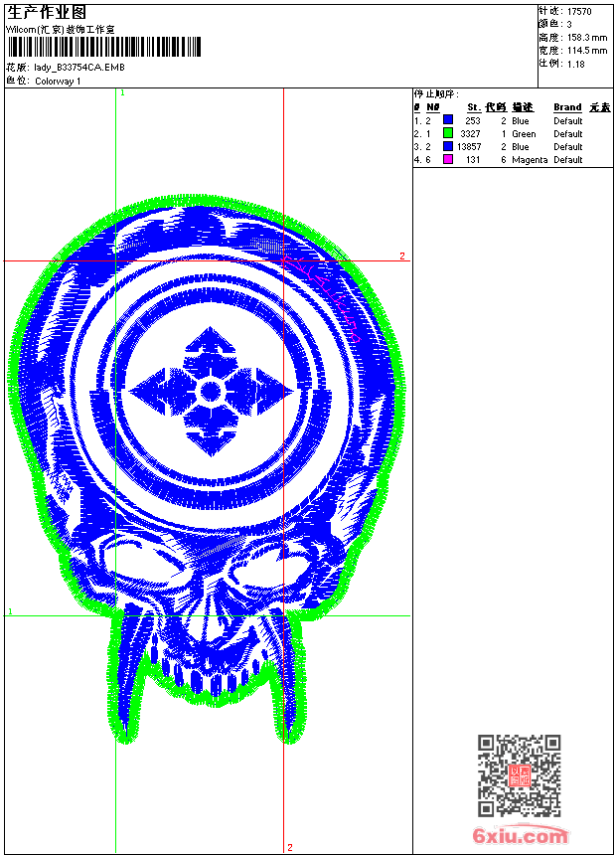The width and height of the screenshot is (616, 855).
Task: Click the stitch value '131'
Action: (x=473, y=160)
